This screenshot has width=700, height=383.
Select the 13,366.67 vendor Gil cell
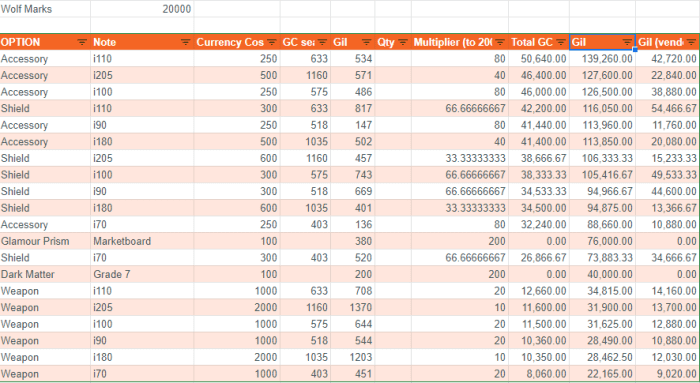point(667,208)
